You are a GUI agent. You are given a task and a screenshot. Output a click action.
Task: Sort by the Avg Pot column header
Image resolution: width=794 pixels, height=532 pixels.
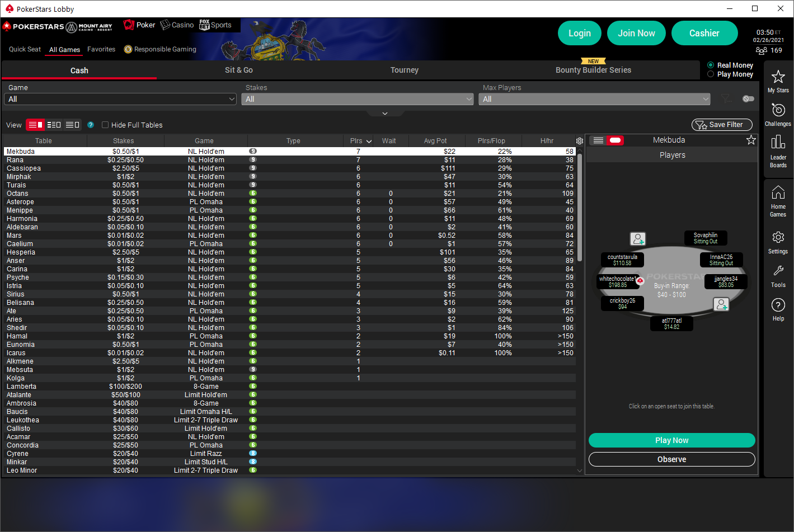pos(435,141)
